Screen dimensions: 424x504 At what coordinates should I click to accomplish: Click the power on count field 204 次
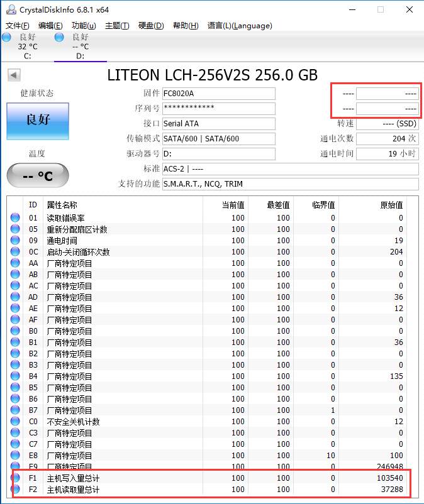point(388,139)
